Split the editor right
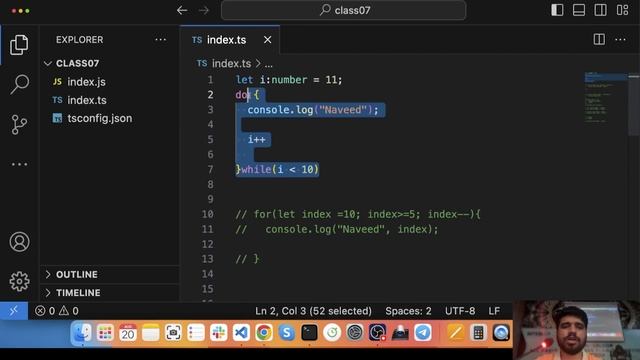The image size is (640, 360). tap(599, 40)
